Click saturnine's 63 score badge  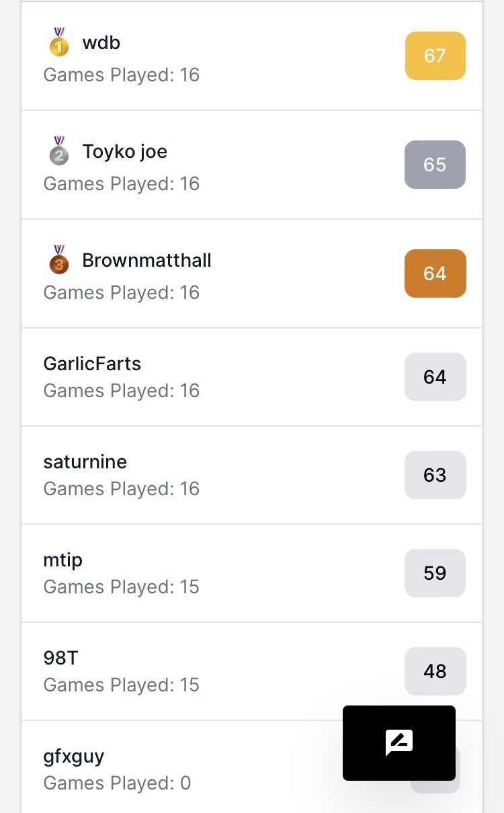[435, 475]
